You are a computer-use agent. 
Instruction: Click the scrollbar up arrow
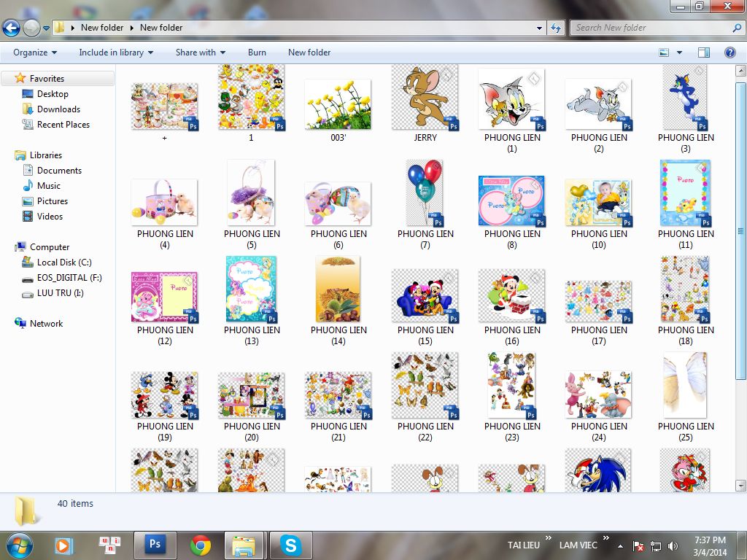pyautogui.click(x=740, y=71)
